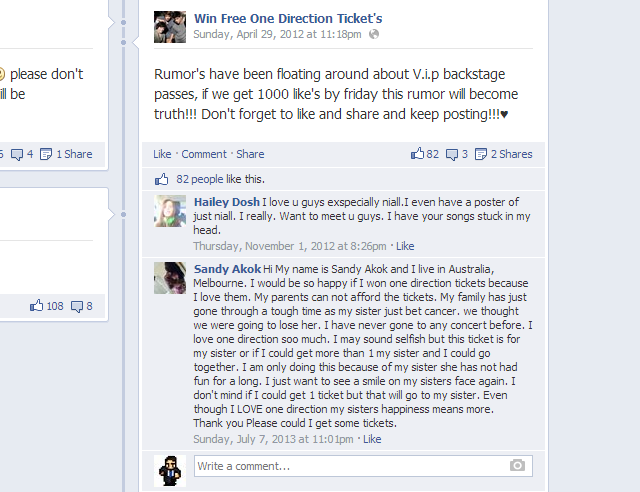This screenshot has width=640, height=492.
Task: Click the Share link under the post
Action: point(250,154)
